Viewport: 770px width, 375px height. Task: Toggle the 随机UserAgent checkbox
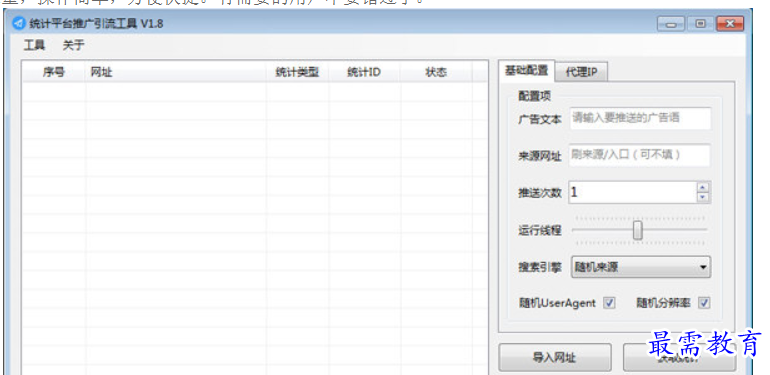coord(609,303)
